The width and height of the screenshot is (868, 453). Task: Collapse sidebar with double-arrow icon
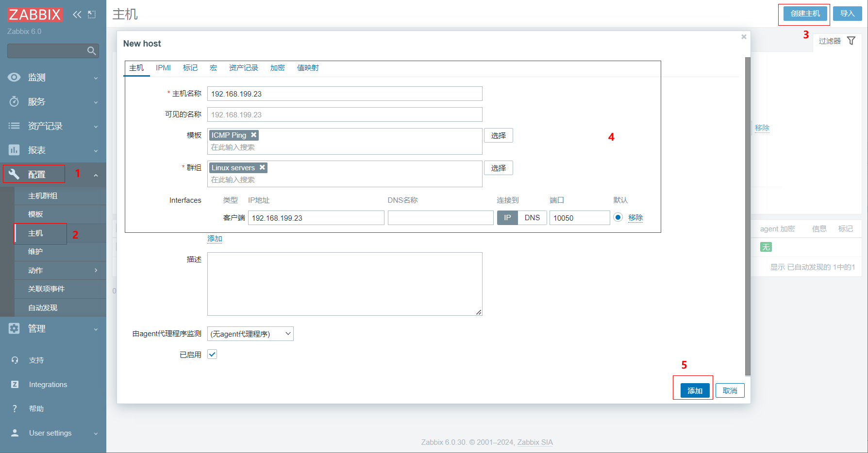coord(77,15)
